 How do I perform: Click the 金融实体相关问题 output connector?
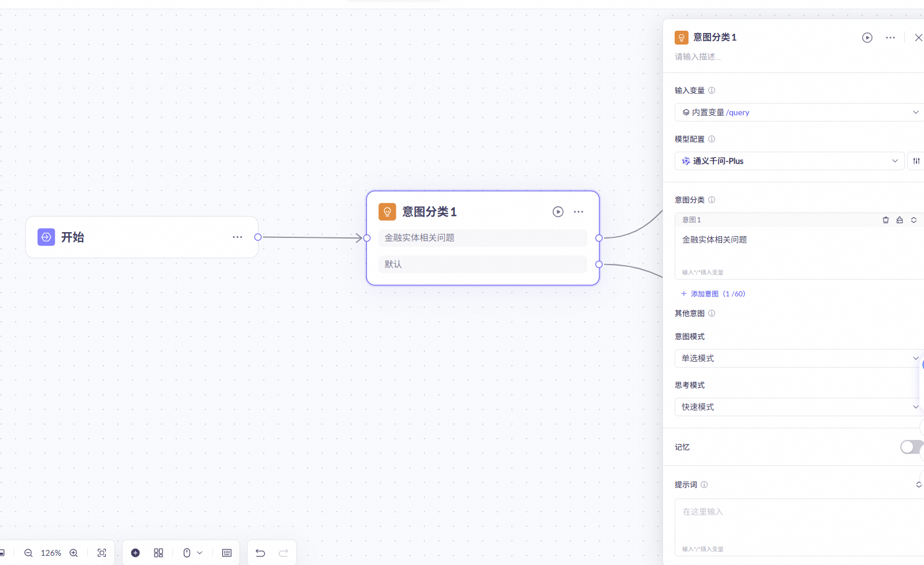[599, 238]
